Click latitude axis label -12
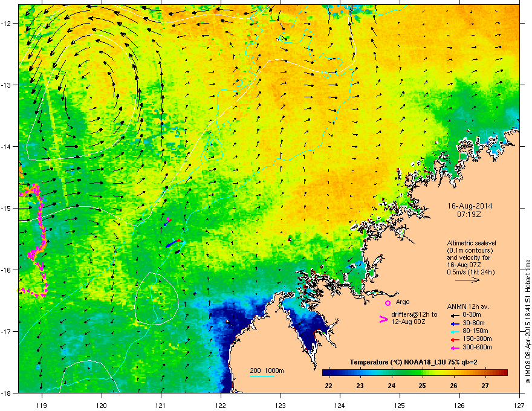Image resolution: width=532 pixels, height=411 pixels. pos(7,24)
